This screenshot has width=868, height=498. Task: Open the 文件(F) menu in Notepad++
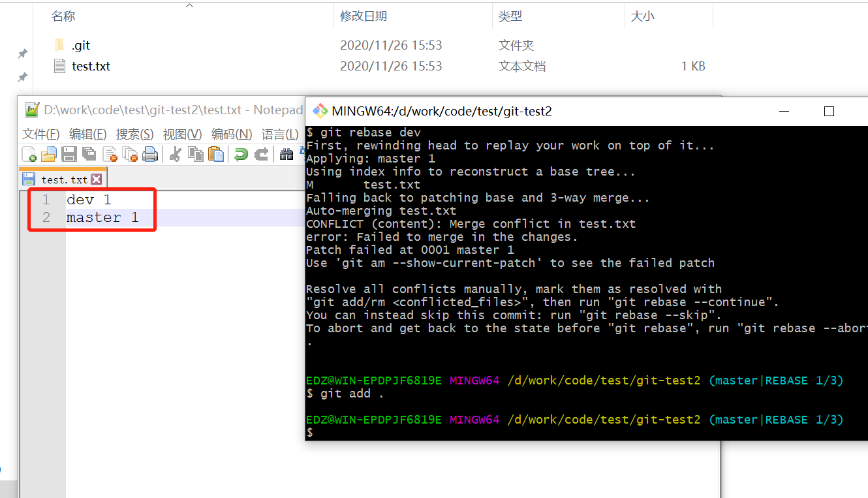[41, 134]
